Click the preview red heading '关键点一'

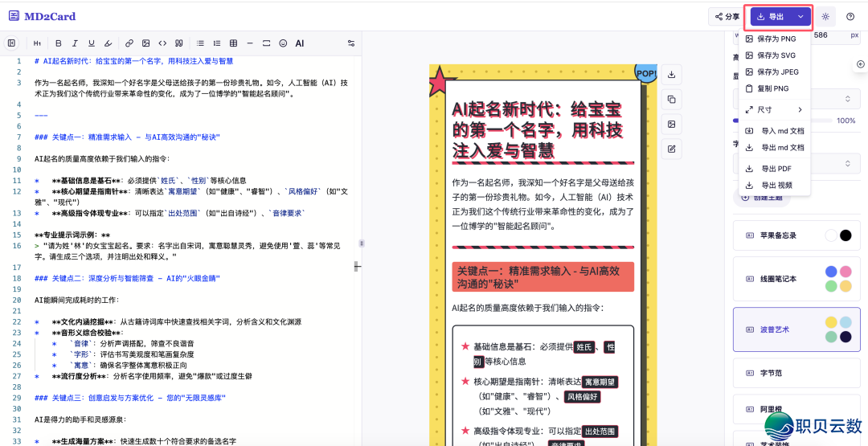click(542, 276)
